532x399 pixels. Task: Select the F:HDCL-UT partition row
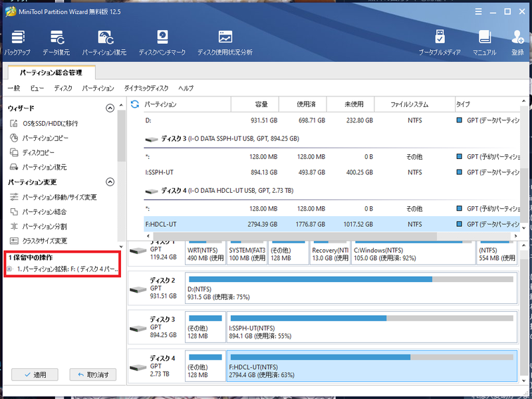click(x=332, y=224)
